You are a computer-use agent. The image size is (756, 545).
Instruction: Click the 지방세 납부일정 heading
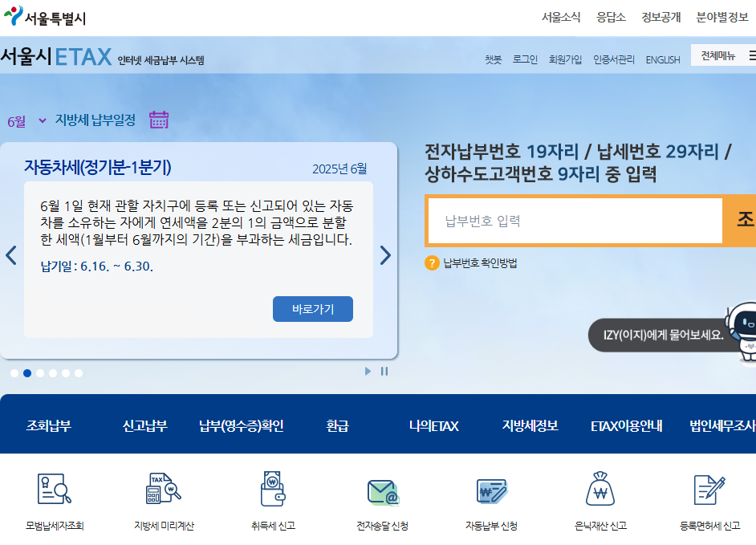[95, 120]
